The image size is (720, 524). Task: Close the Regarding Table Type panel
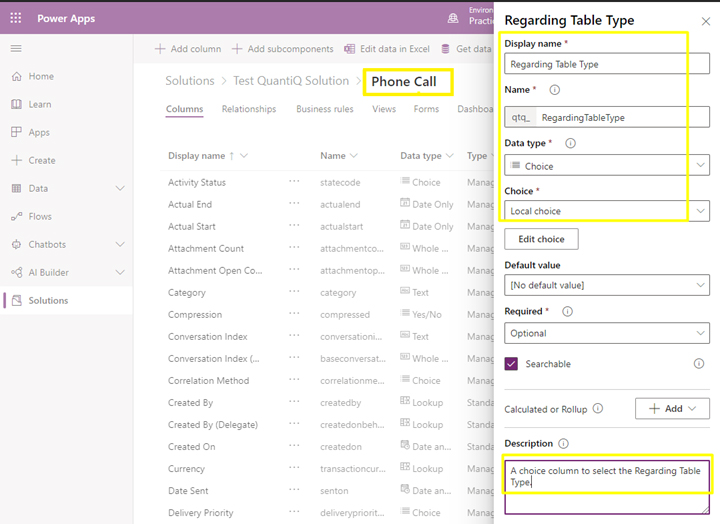(706, 21)
